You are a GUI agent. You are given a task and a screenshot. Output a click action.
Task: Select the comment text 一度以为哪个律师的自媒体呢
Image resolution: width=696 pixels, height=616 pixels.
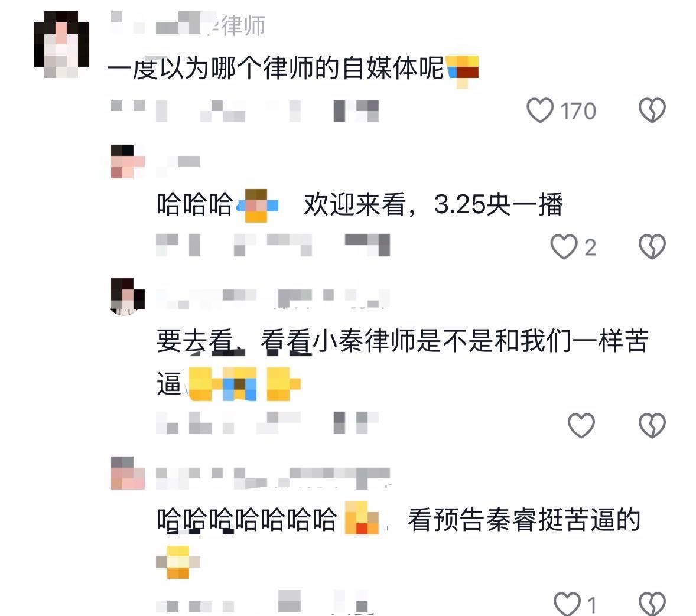pyautogui.click(x=275, y=68)
